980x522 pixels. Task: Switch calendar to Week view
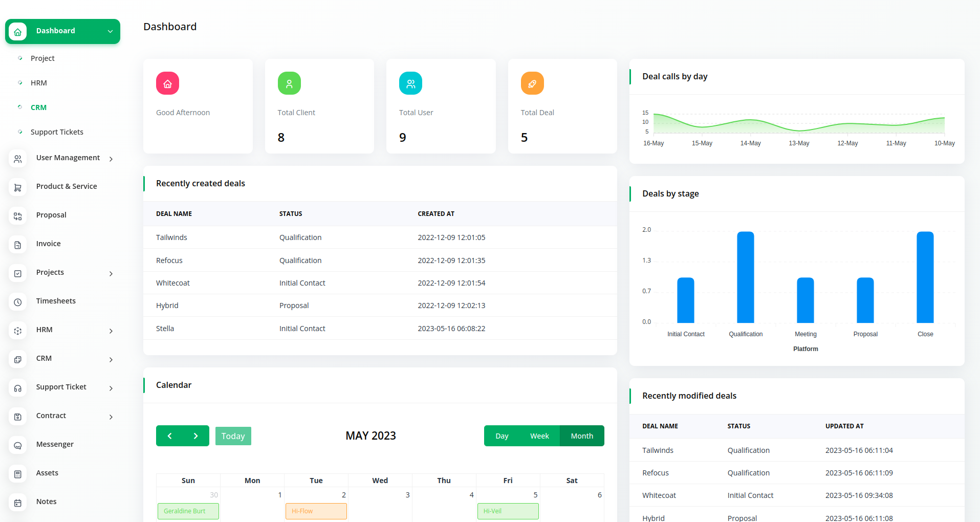click(x=539, y=436)
